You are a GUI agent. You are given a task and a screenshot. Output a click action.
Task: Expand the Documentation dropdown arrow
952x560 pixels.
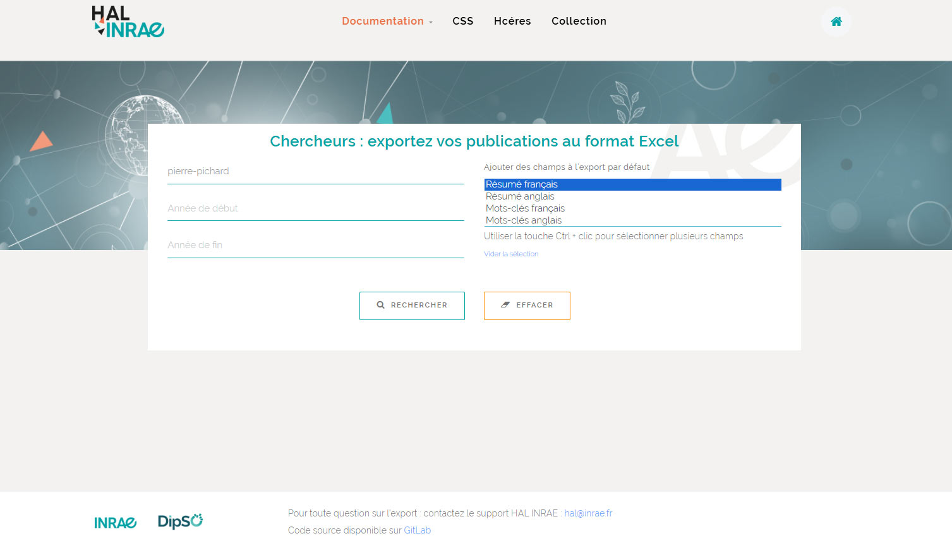(x=431, y=22)
